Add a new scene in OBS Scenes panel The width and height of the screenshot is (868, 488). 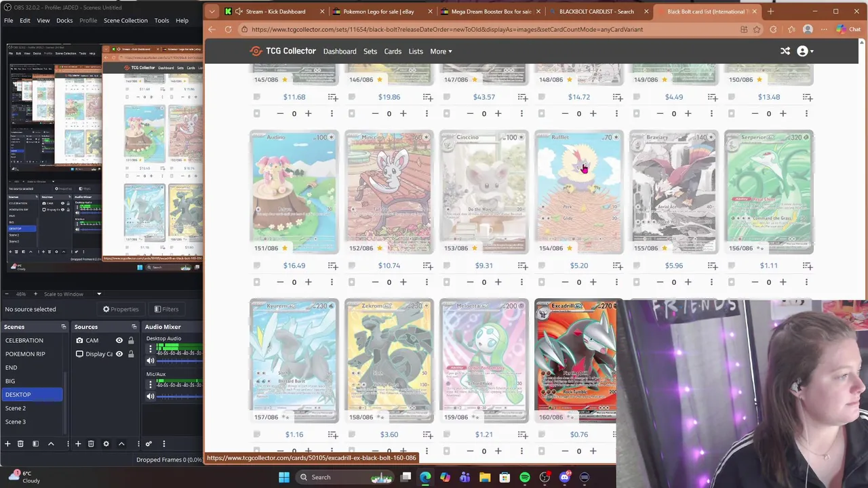[7, 444]
